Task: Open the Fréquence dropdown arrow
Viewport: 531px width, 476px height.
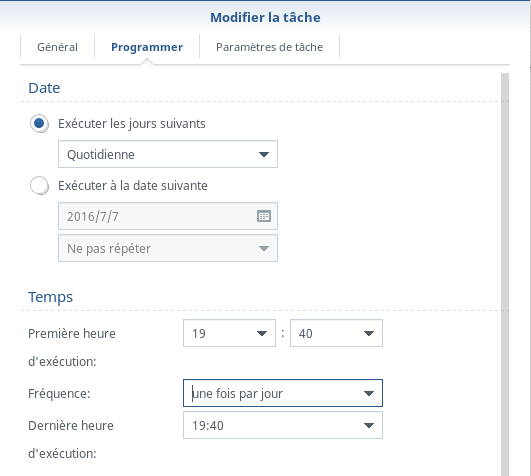Action: click(368, 393)
